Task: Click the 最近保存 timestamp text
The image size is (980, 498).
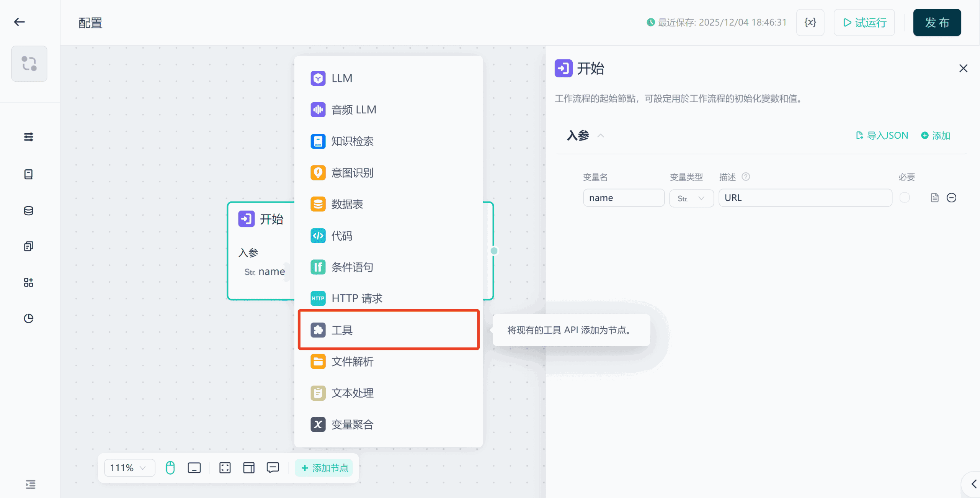Action: 716,23
